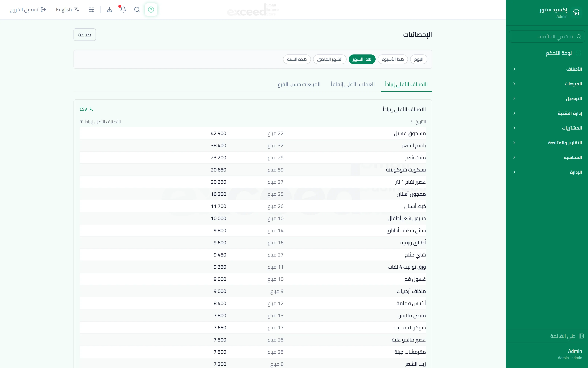Expand the الأصناف sidebar section
The width and height of the screenshot is (588, 368).
pyautogui.click(x=547, y=69)
